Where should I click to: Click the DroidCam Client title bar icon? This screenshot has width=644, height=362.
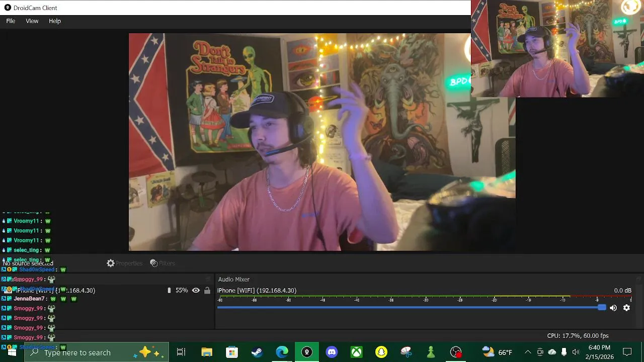pos(8,8)
